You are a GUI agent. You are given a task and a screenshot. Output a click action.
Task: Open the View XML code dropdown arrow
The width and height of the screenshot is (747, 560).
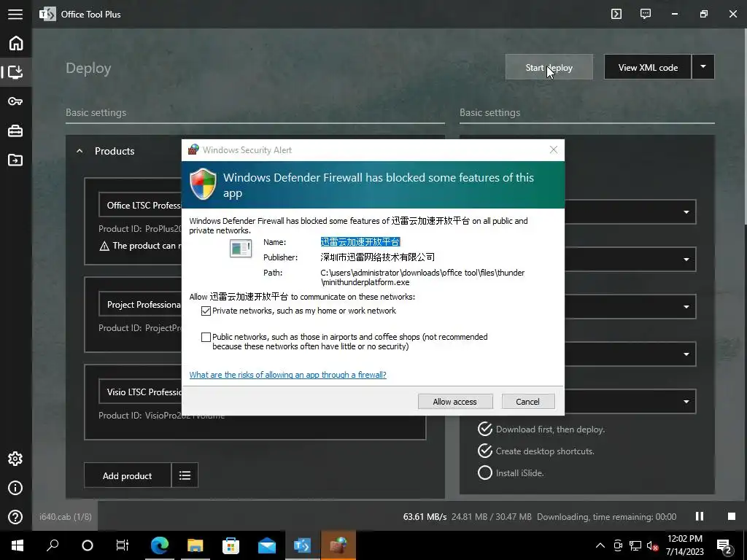click(703, 66)
